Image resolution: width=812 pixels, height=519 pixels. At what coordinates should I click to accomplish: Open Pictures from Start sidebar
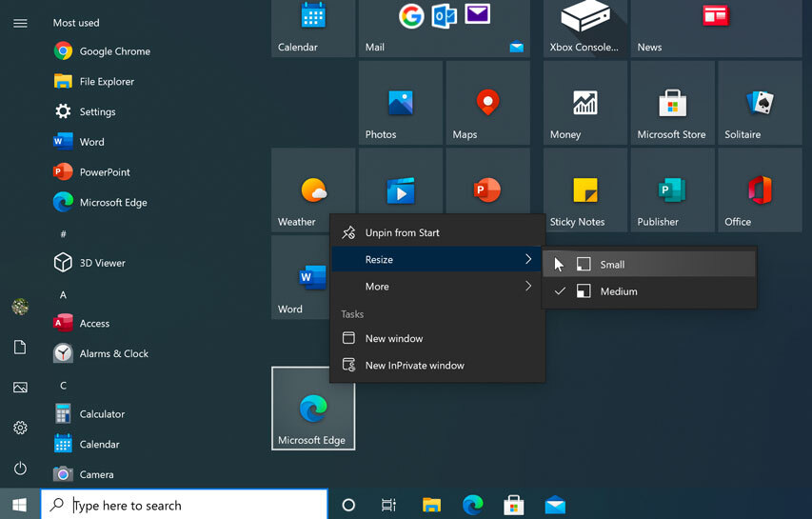[x=20, y=387]
